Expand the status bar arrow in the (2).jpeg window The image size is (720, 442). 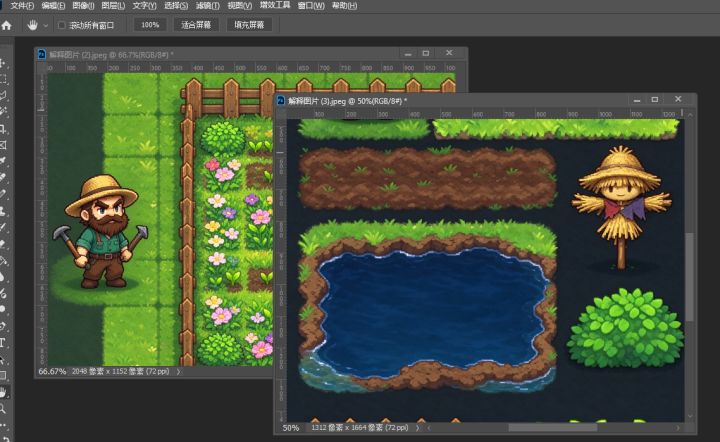click(x=179, y=371)
